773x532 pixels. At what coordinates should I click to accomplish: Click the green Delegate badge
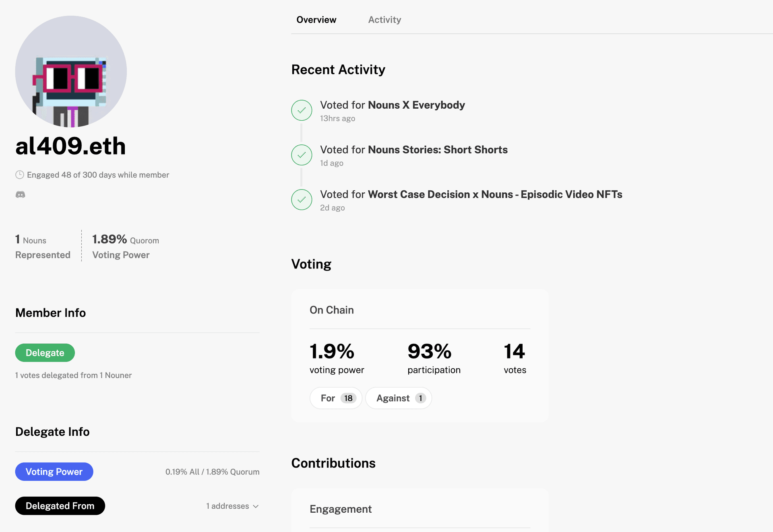45,353
